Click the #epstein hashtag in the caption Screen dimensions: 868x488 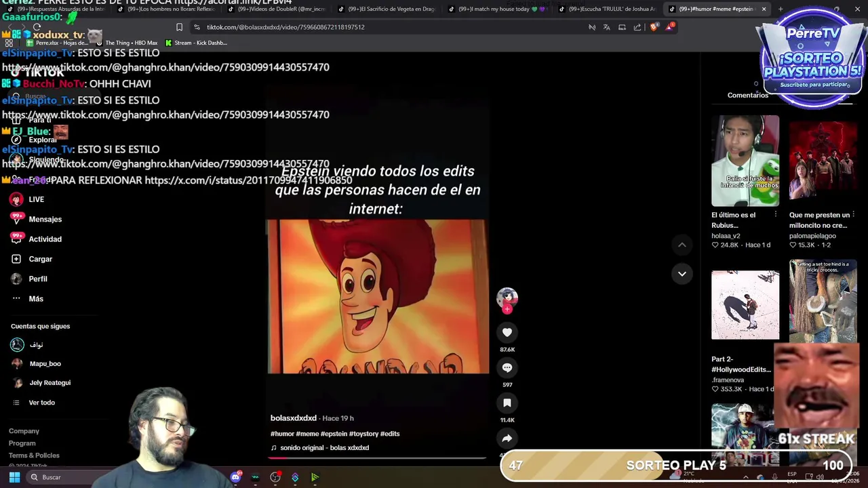(x=334, y=434)
